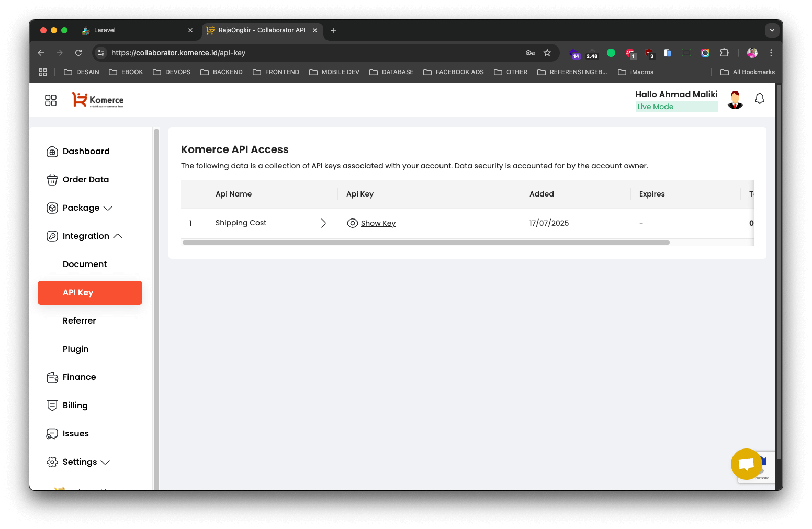Screen dimensions: 812x529
Task: Open the yellow chat support bubble
Action: 747,464
